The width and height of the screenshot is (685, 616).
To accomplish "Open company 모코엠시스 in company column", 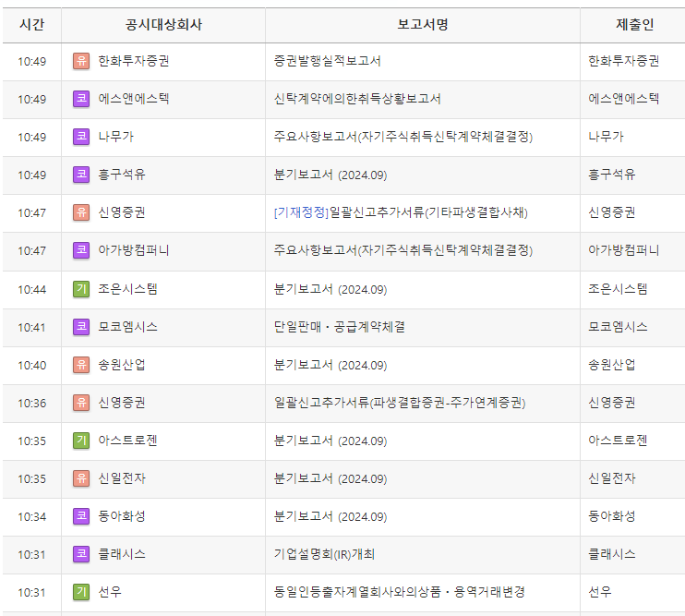I will tap(127, 327).
